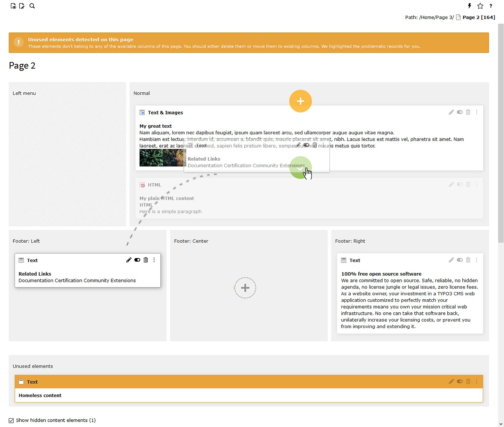The image size is (504, 427).
Task: Uncheck Show hidden content elements checkbox
Action: (11, 420)
